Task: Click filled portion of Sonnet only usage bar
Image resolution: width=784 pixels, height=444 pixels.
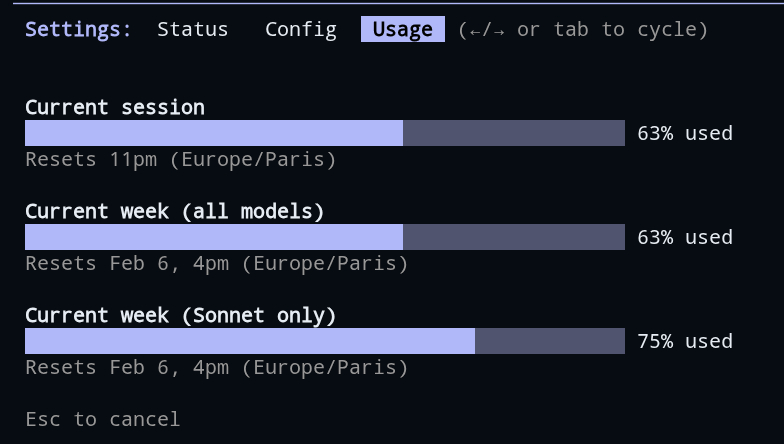Action: (250, 341)
